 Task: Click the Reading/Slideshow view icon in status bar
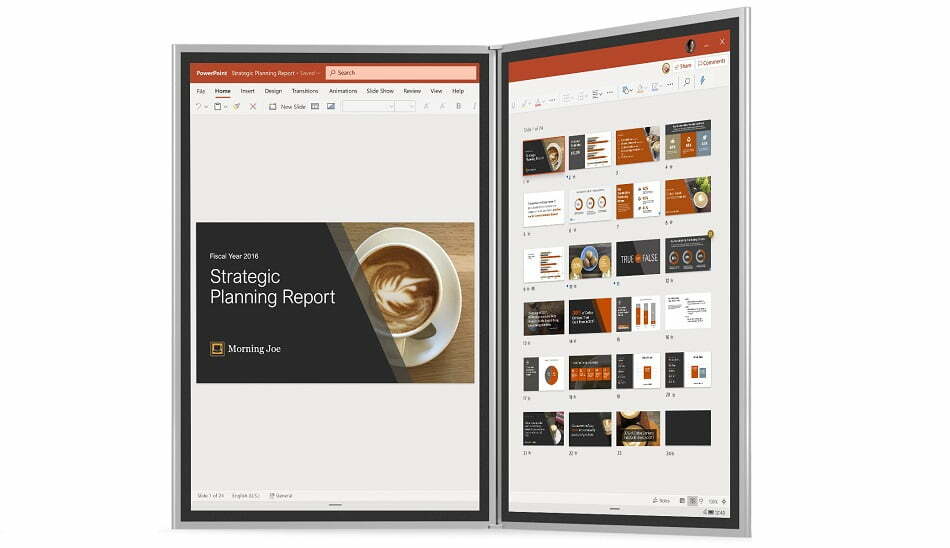(701, 501)
